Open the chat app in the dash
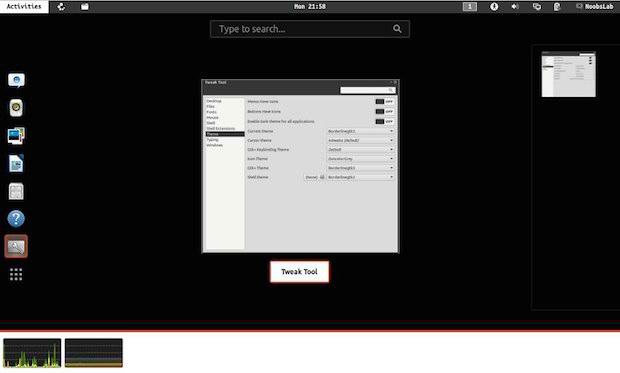 16,80
